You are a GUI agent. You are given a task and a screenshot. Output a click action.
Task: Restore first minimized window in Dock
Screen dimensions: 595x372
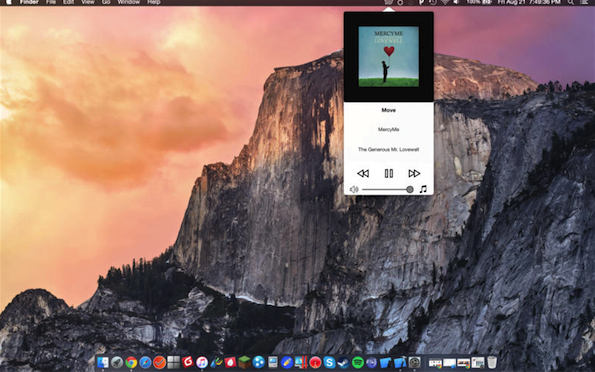(x=435, y=363)
